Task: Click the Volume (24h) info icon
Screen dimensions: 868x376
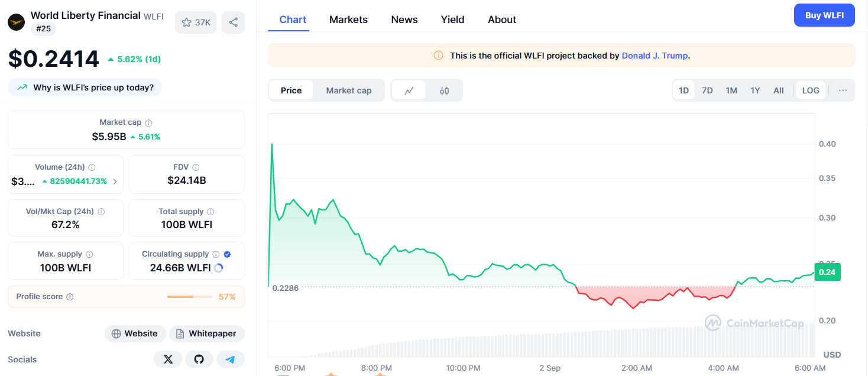Action: coord(92,167)
